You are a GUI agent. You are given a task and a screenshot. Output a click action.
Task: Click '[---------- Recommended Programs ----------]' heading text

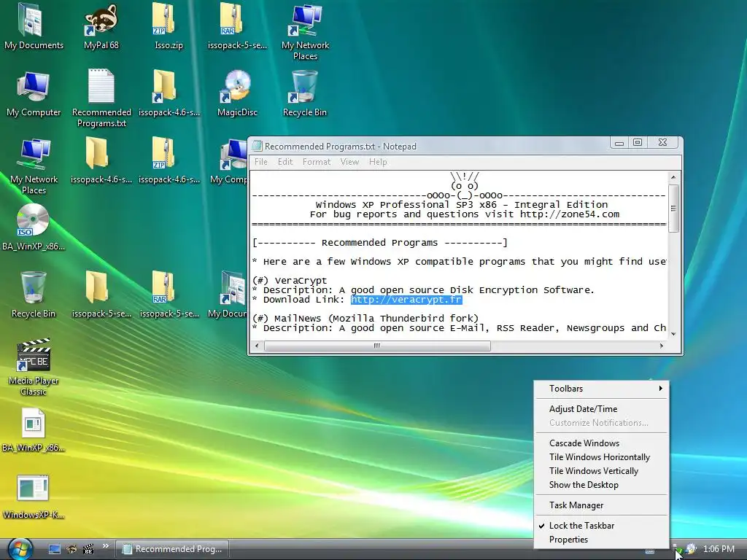(379, 243)
